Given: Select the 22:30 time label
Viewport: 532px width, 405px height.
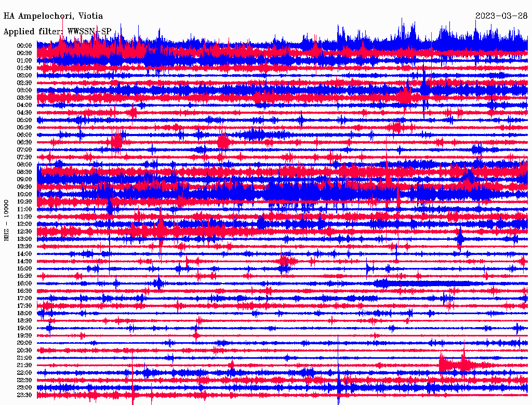Looking at the screenshot, I should coord(24,380).
